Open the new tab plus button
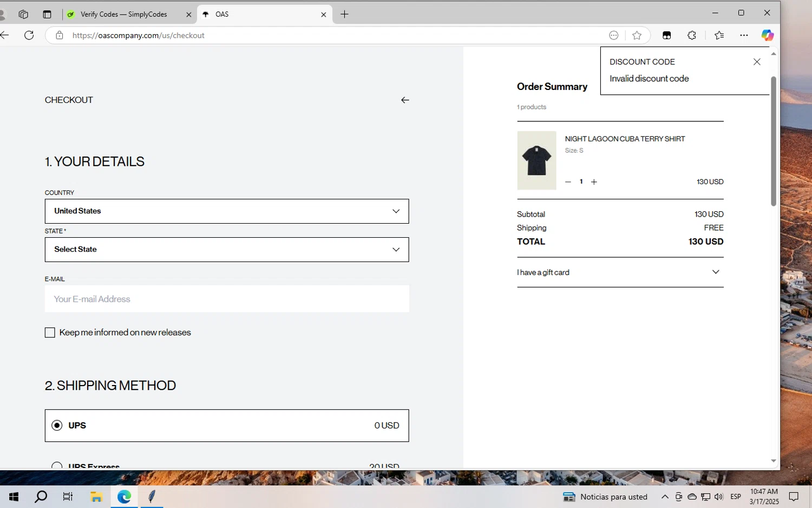Viewport: 812px width, 508px height. tap(344, 14)
